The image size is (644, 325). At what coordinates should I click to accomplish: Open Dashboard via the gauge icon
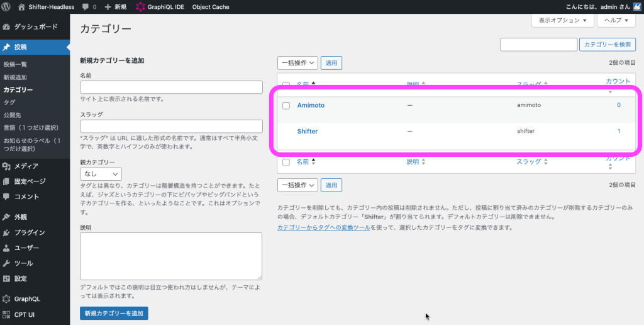6,26
